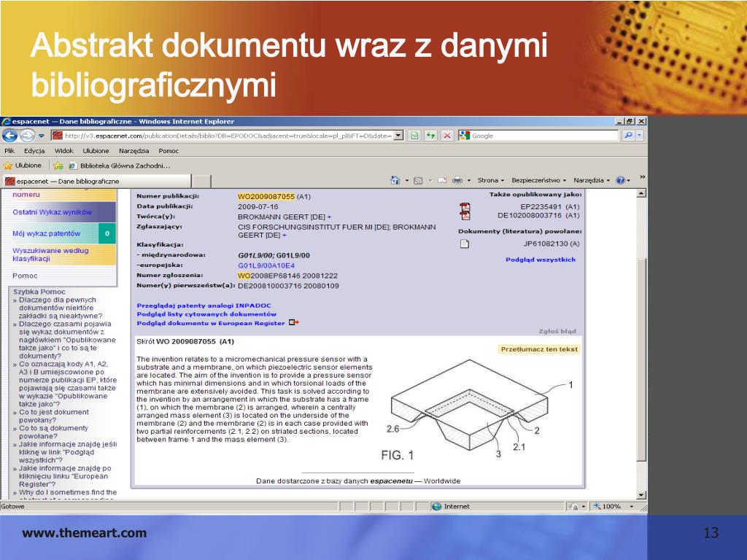This screenshot has width=747, height=560.
Task: Open help: Co to jest dokument powołany?
Action: point(54,416)
